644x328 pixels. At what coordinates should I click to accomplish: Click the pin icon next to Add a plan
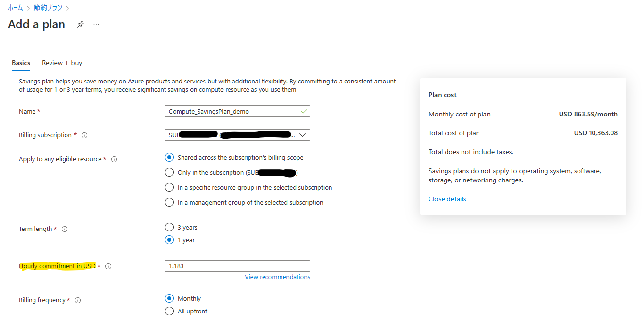coord(80,24)
